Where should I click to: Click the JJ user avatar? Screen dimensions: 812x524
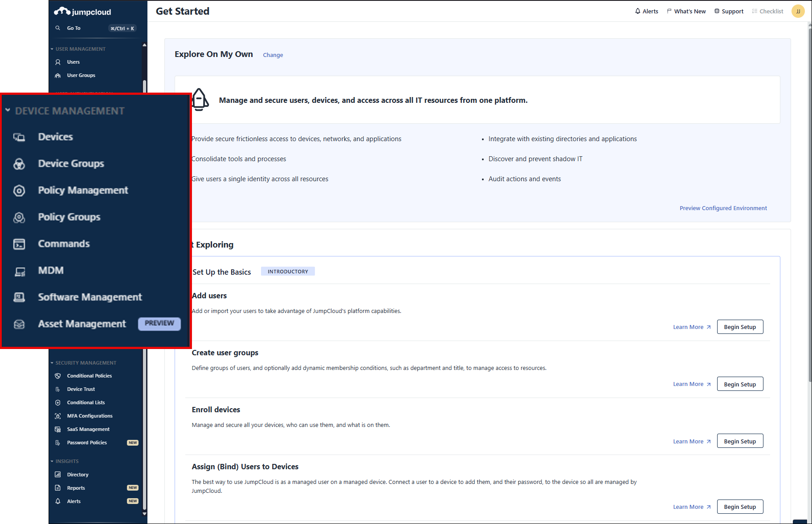click(x=798, y=11)
